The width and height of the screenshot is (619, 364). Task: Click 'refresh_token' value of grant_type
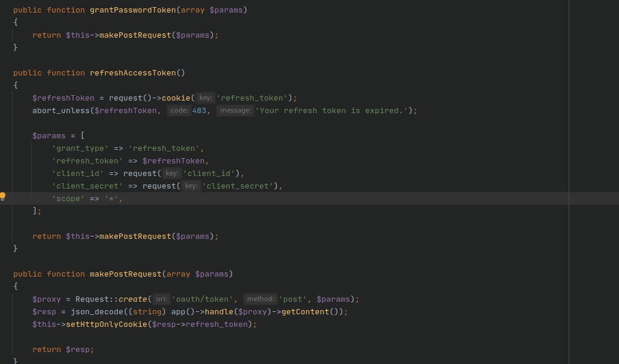coord(164,148)
